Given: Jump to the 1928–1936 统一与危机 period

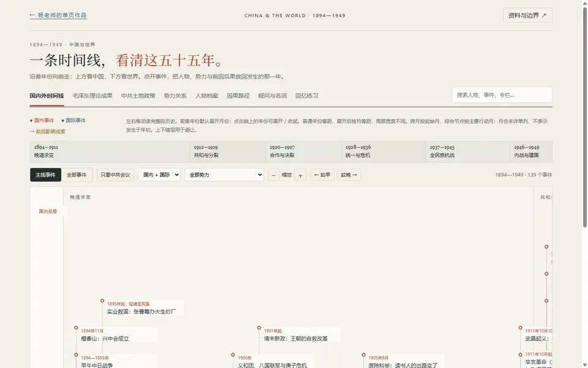Looking at the screenshot, I should click(x=383, y=151).
